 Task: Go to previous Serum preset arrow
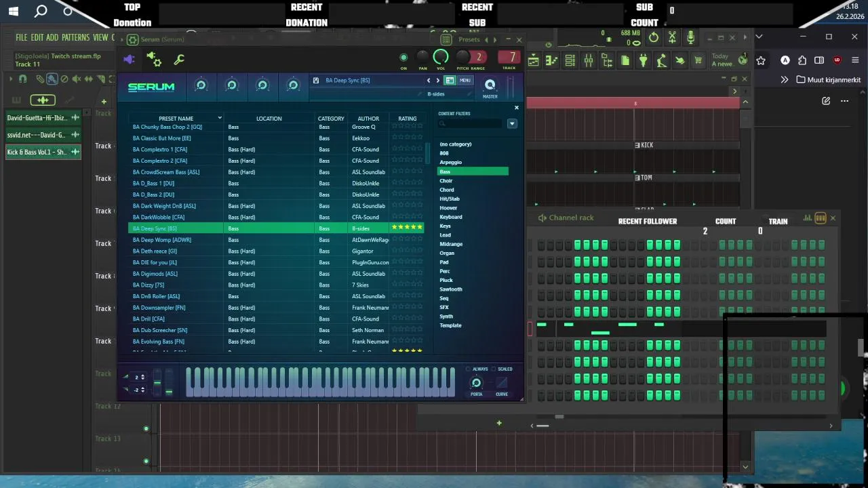click(x=429, y=80)
